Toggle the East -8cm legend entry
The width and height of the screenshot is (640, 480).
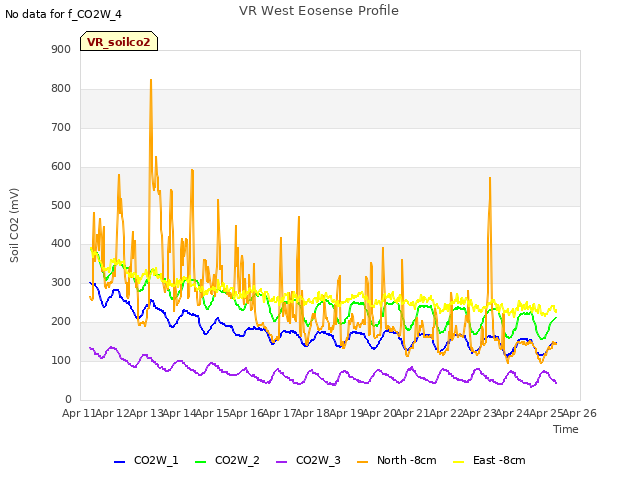(x=489, y=461)
